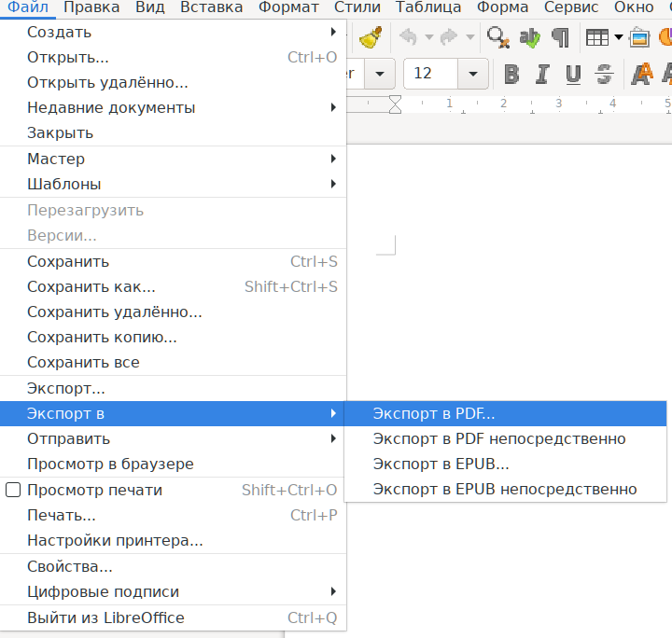Select highlighted Экспорт в entry
Viewport: 672px width, 638px height.
pyautogui.click(x=172, y=413)
